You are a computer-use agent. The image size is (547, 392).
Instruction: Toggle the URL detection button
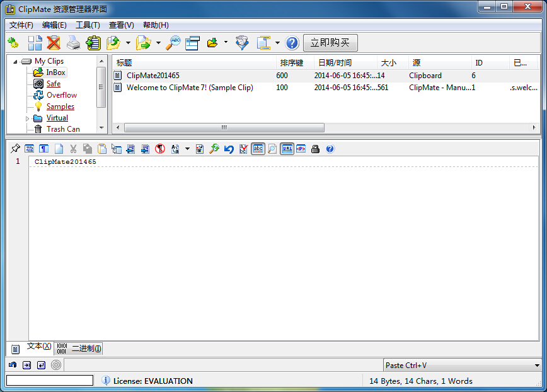click(x=287, y=149)
